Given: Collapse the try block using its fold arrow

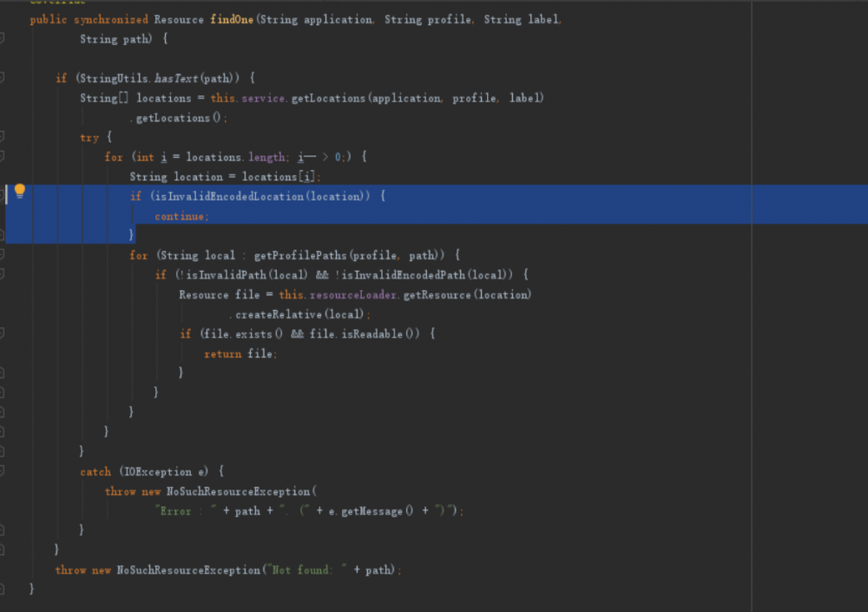Looking at the screenshot, I should click(x=3, y=137).
